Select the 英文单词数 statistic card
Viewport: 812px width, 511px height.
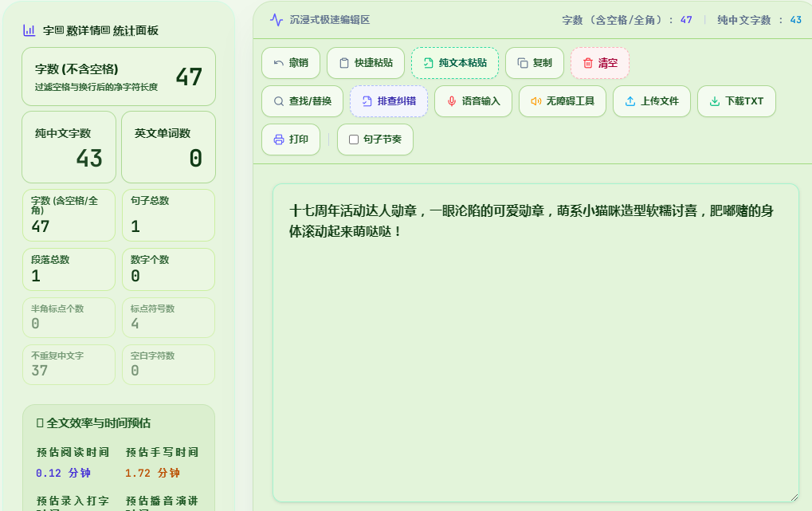click(x=168, y=147)
